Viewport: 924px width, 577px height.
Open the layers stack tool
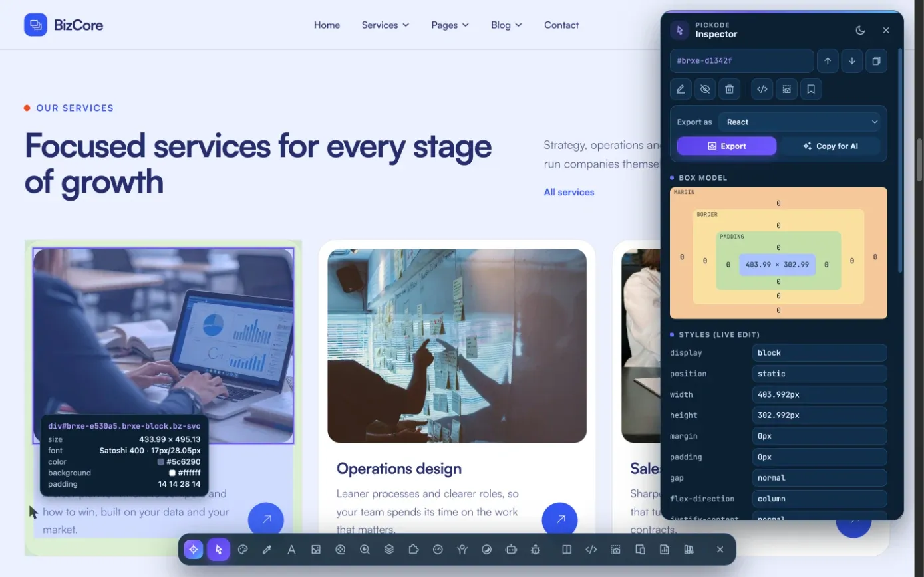[x=389, y=550]
